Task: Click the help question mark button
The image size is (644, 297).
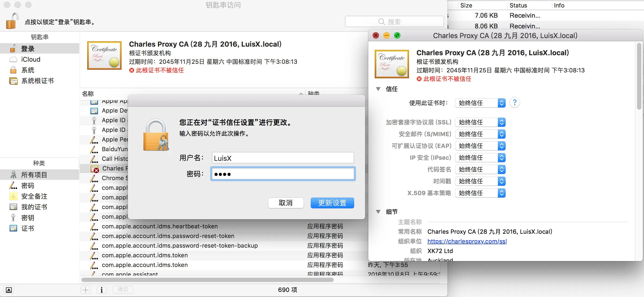Action: point(514,103)
